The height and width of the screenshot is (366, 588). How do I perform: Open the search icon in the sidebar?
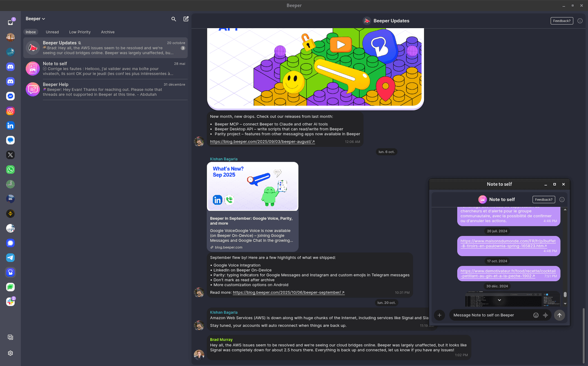tap(174, 19)
